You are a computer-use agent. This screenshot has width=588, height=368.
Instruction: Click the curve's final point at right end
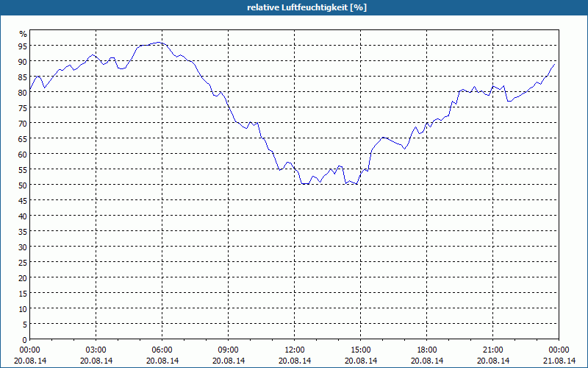pos(555,64)
